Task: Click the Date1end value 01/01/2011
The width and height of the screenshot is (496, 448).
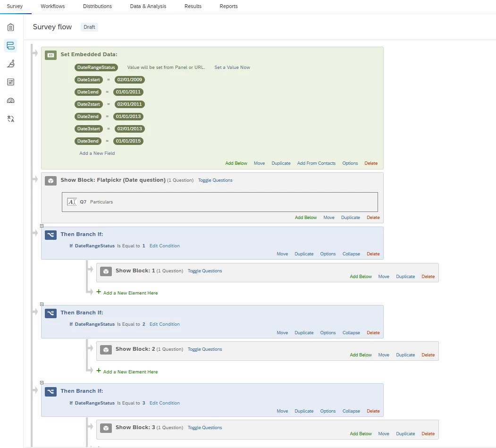Action: pos(128,92)
